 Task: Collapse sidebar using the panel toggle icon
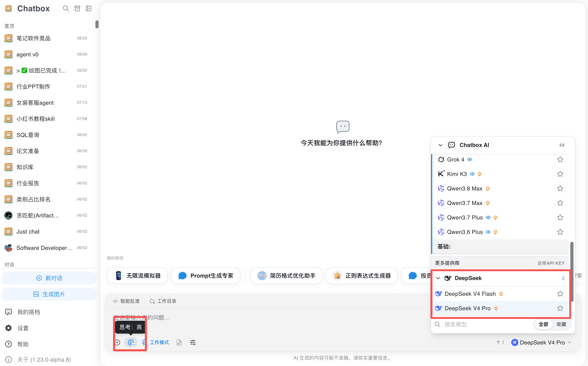click(x=89, y=8)
